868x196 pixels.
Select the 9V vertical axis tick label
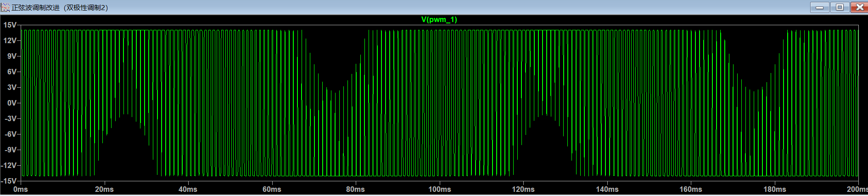click(12, 56)
